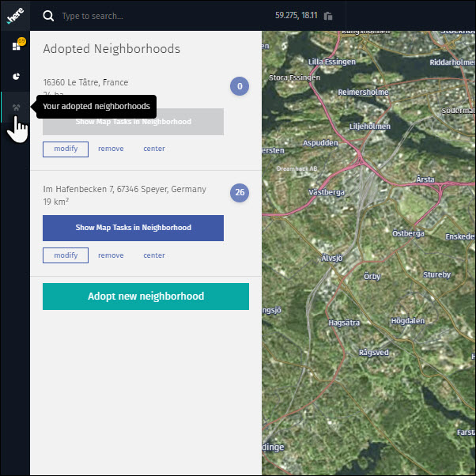Click the Adopted Neighborhoods heading
The width and height of the screenshot is (476, 476).
point(111,49)
